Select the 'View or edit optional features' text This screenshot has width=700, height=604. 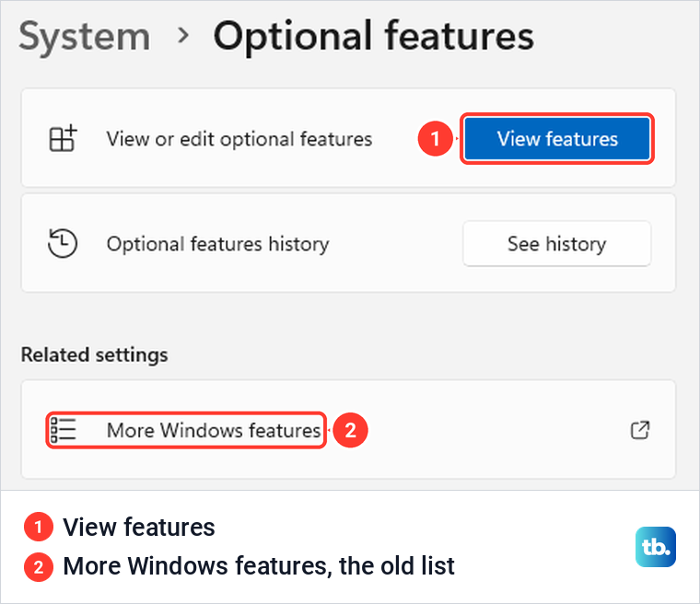click(x=239, y=139)
